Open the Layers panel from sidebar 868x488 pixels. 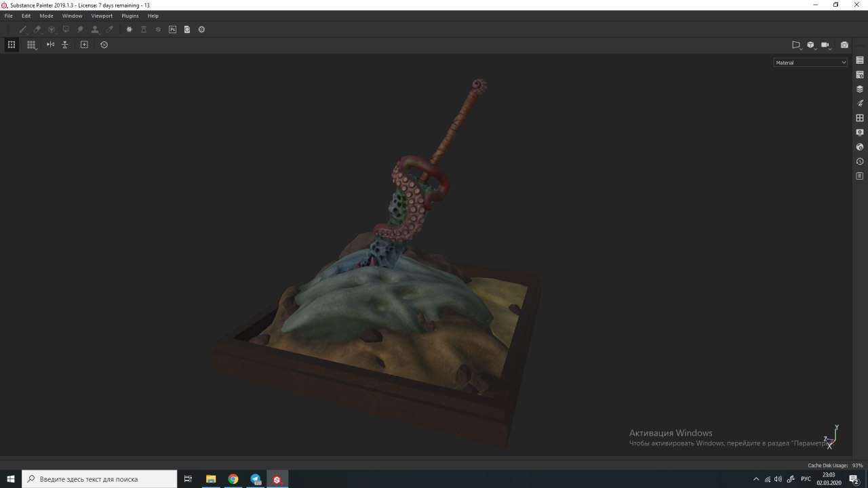point(860,89)
